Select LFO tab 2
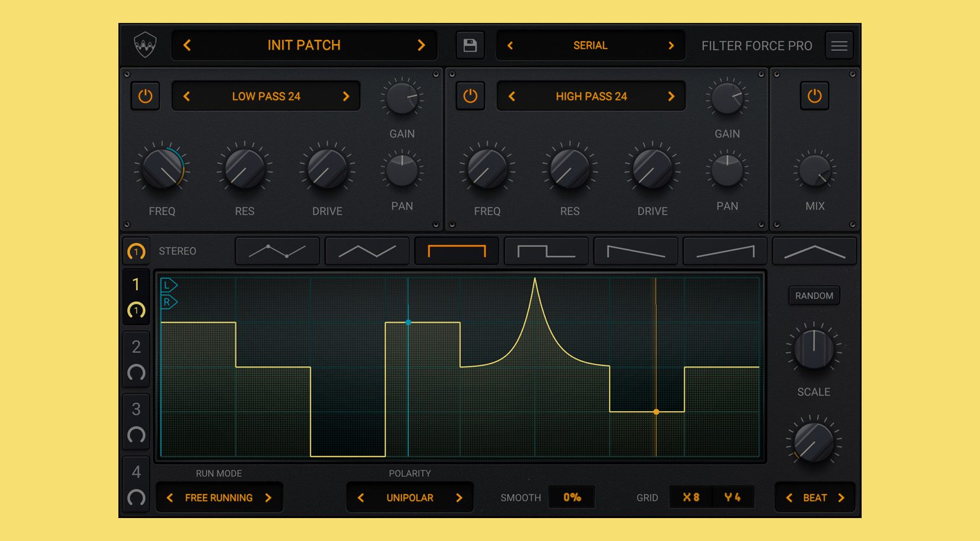 (136, 360)
